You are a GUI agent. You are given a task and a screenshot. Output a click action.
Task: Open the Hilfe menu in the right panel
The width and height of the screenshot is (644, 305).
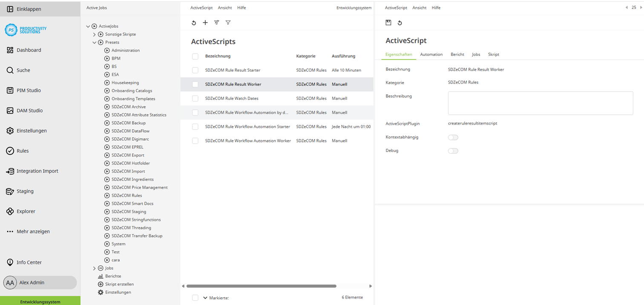coord(436,8)
